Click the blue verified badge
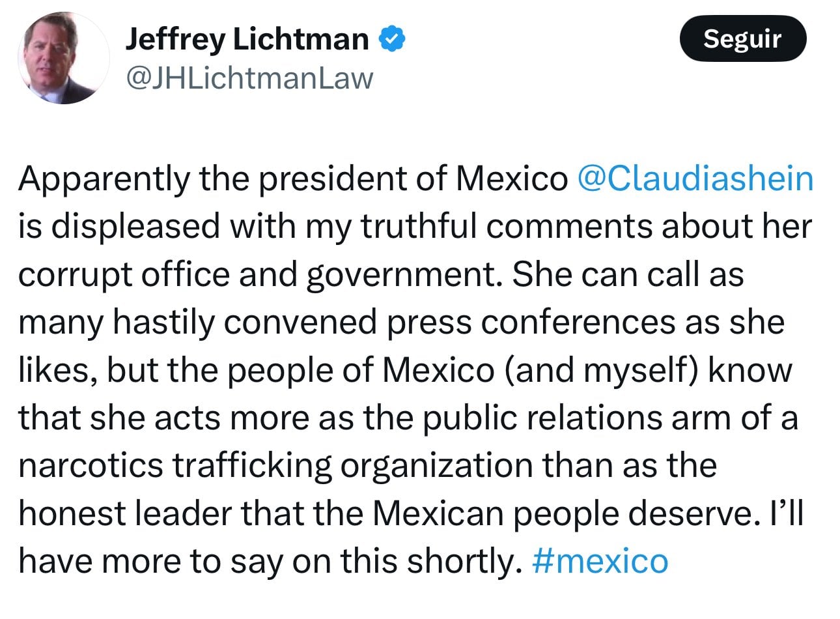 click(x=393, y=39)
